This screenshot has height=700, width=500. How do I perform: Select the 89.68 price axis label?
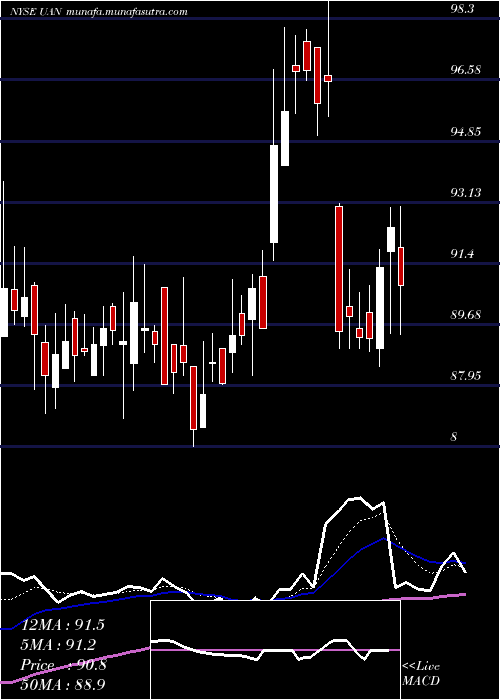[x=466, y=315]
